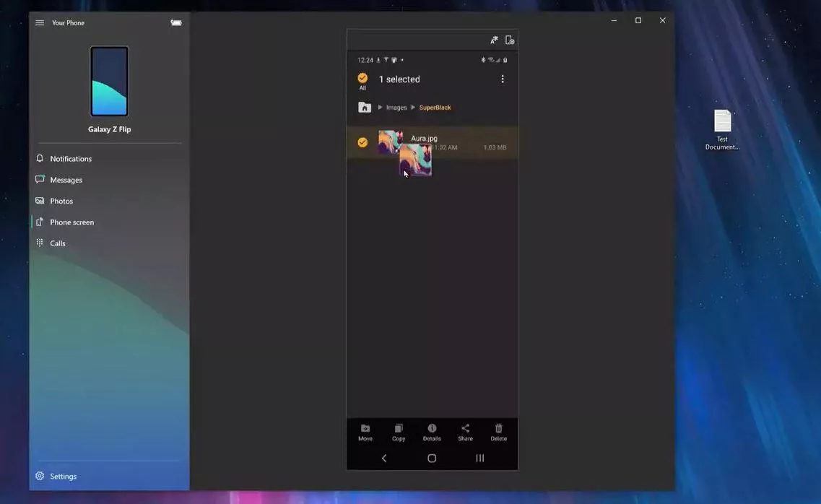Open the Notifications section

(x=71, y=159)
